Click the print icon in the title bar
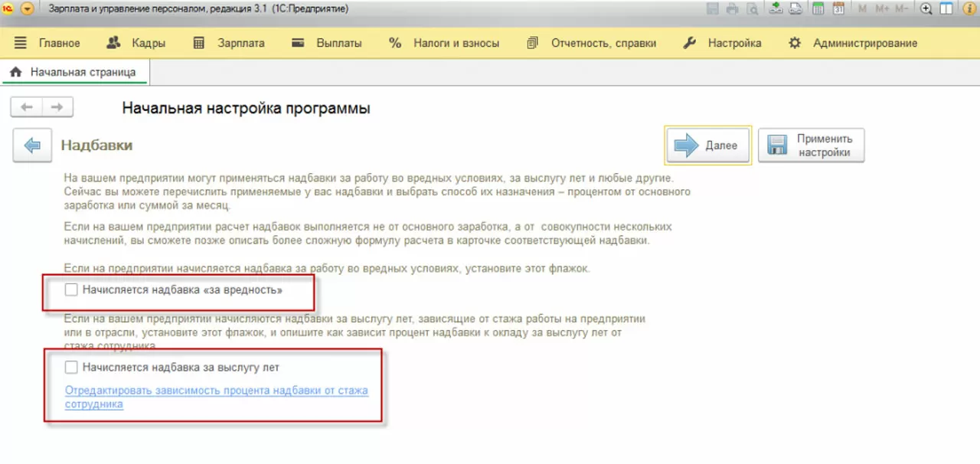 [732, 9]
